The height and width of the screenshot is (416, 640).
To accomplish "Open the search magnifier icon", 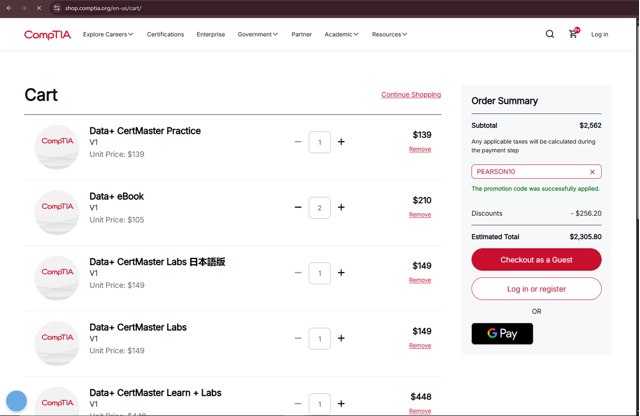I will [550, 34].
